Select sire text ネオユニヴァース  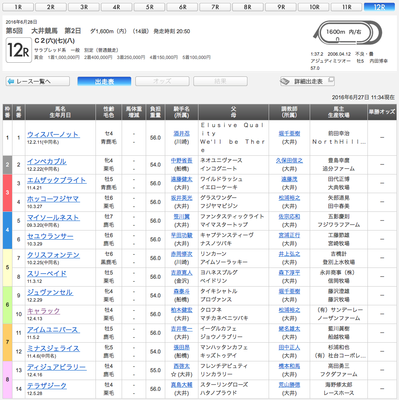[x=221, y=160]
